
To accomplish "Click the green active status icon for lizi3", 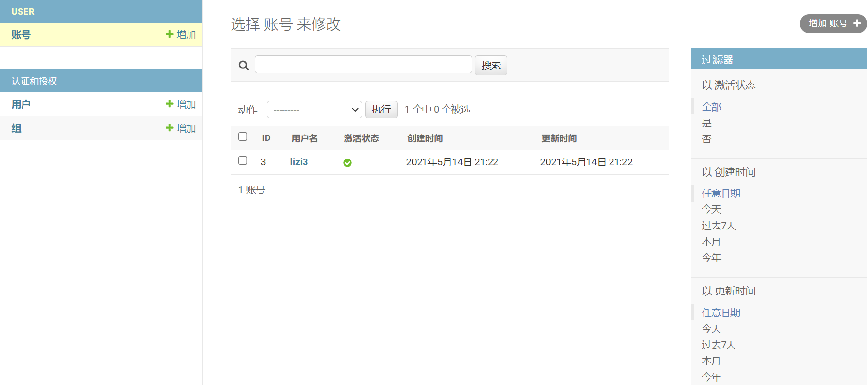I will coord(347,163).
